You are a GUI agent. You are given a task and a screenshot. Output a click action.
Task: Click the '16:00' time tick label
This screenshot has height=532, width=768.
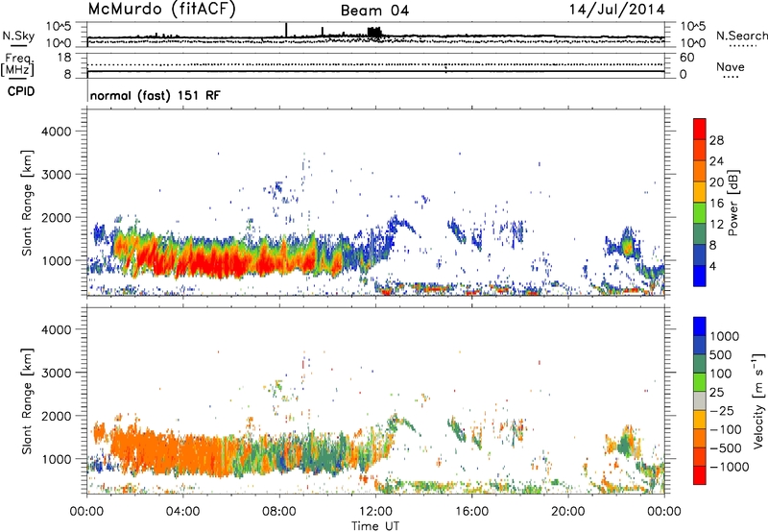(471, 512)
